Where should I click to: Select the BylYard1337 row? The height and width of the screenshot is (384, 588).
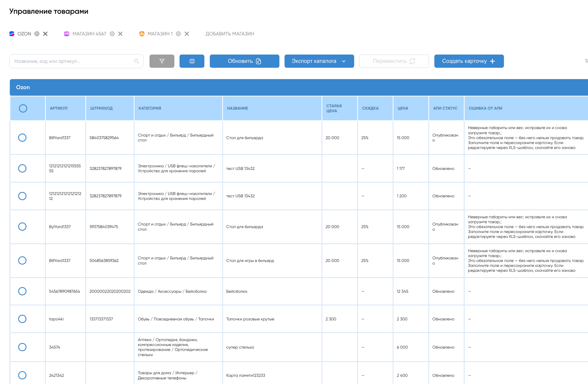(22, 227)
